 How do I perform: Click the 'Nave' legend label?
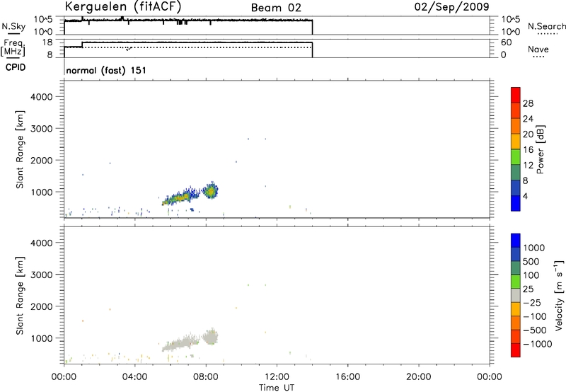(x=538, y=50)
